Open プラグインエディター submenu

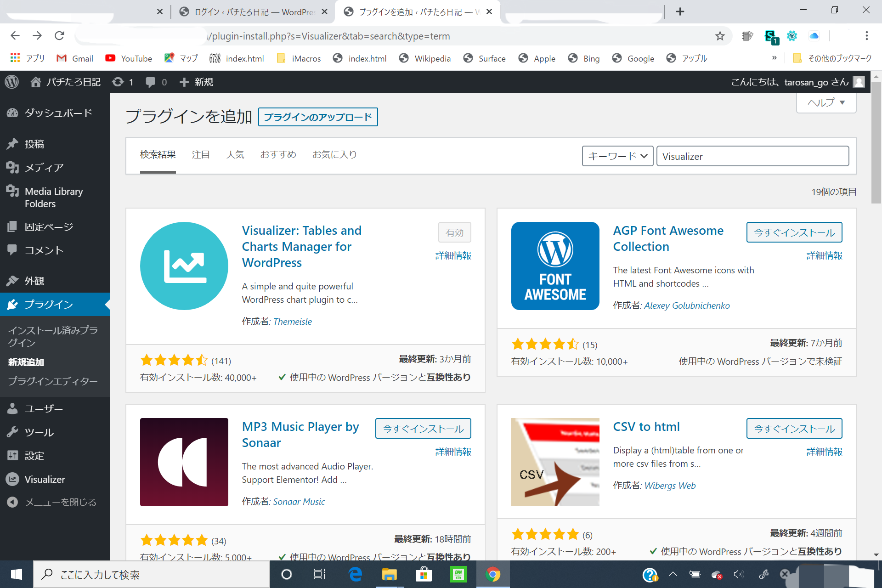[53, 381]
